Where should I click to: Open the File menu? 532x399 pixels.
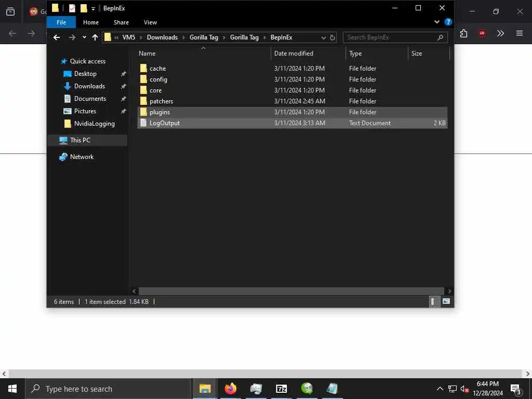(61, 22)
